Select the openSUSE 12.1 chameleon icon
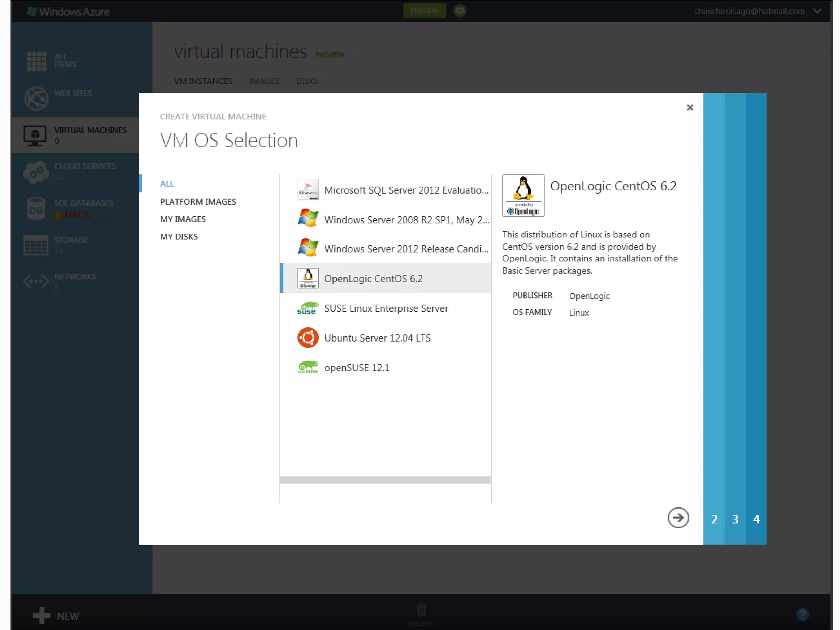 tap(308, 367)
